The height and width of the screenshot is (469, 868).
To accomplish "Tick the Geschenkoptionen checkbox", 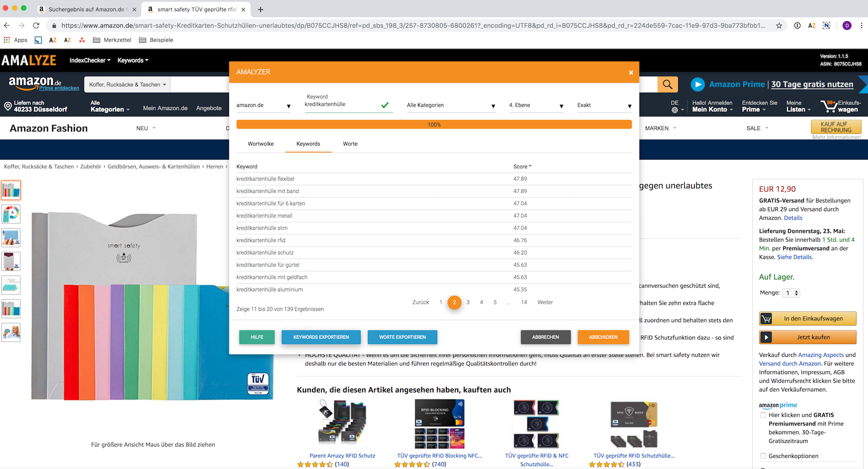I will 763,456.
